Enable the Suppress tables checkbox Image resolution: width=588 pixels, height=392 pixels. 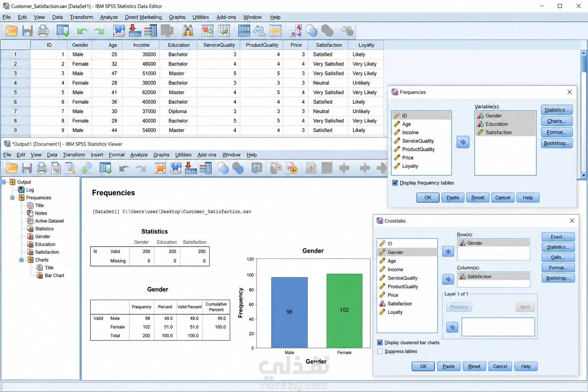380,351
